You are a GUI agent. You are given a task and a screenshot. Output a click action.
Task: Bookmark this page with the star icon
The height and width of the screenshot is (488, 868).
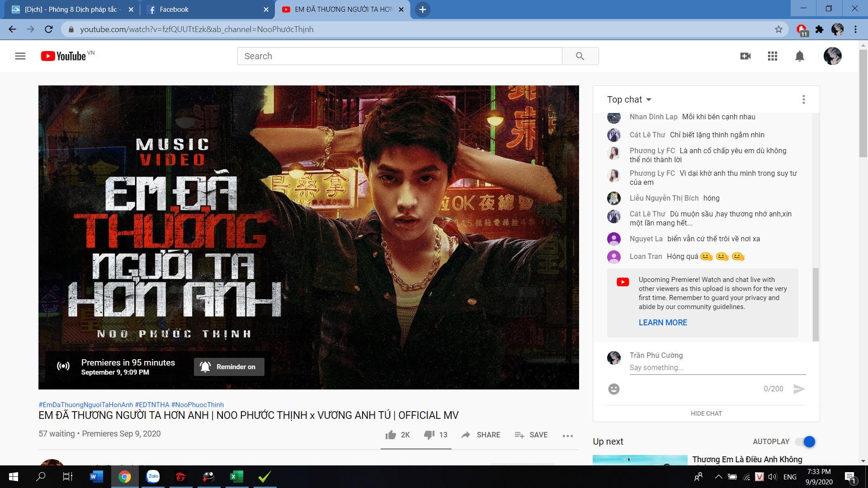[x=778, y=29]
